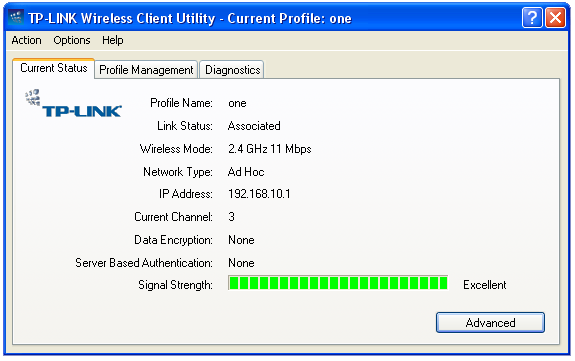Click the Wireless Mode value 2.4 GHz 11 Mbps
Screen dimensions: 575x361
270,149
